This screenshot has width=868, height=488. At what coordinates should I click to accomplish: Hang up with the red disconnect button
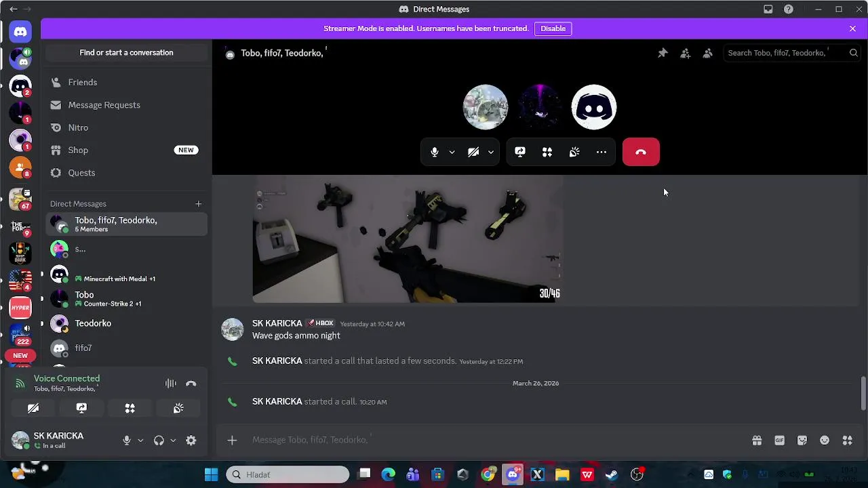tap(641, 152)
